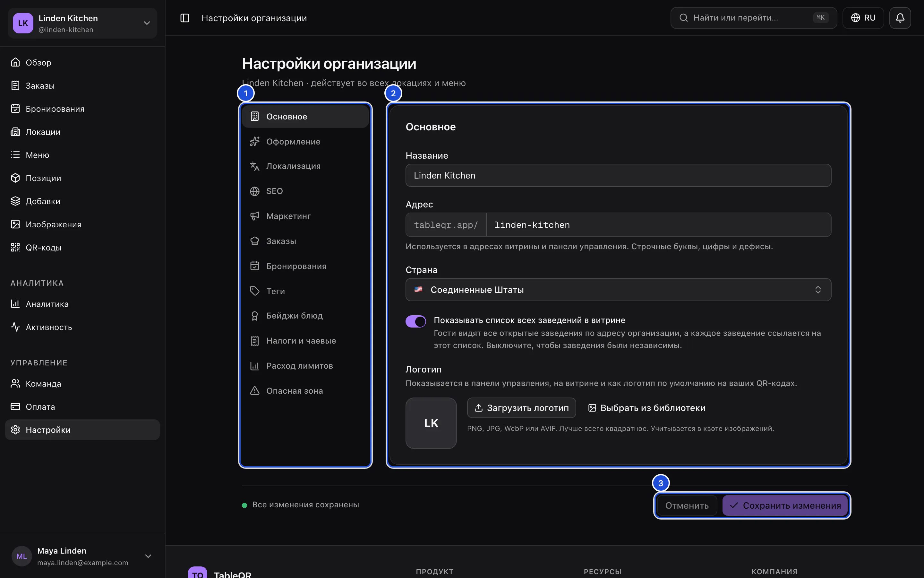Expand Linden Kitchen organization switcher
Image resolution: width=924 pixels, height=578 pixels.
pos(82,23)
